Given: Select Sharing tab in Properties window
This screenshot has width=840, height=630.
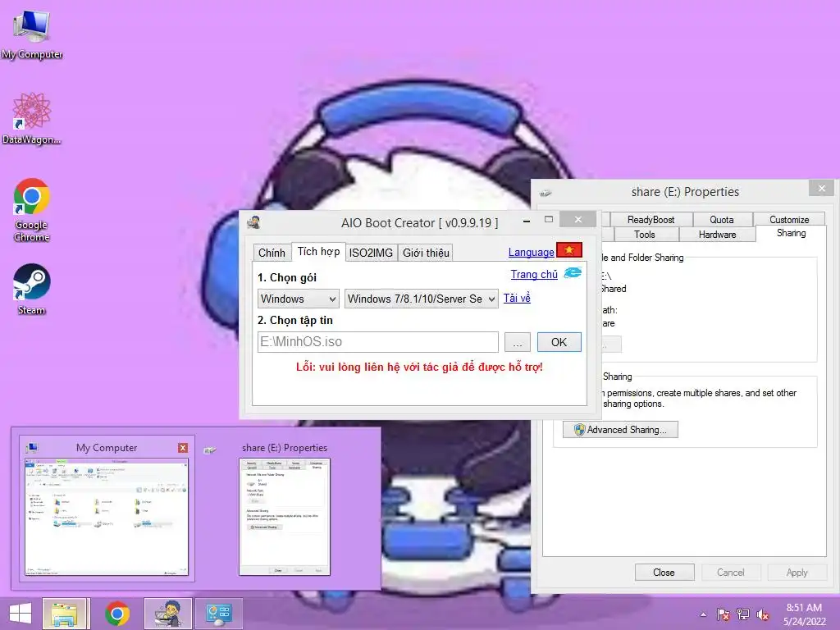Looking at the screenshot, I should tap(792, 233).
